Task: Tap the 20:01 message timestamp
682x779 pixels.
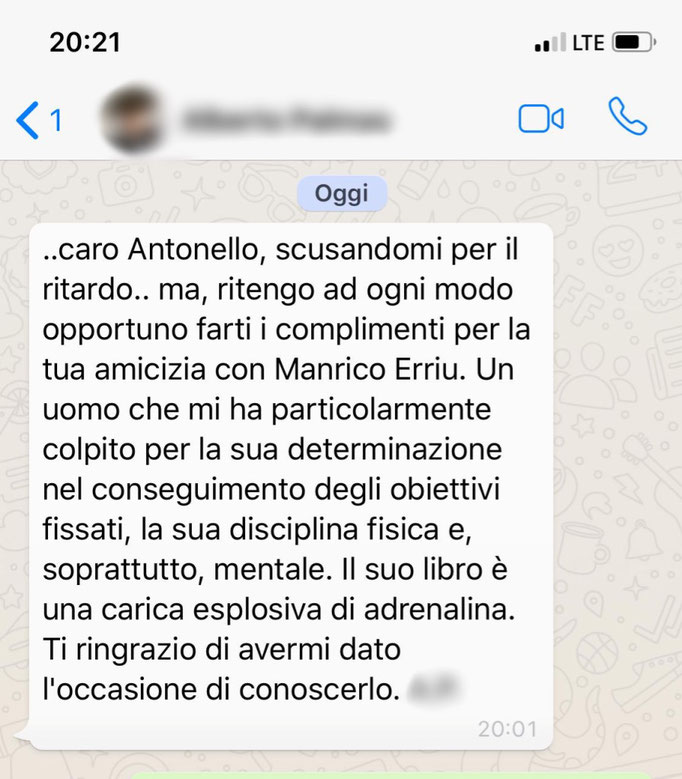Action: [x=508, y=729]
